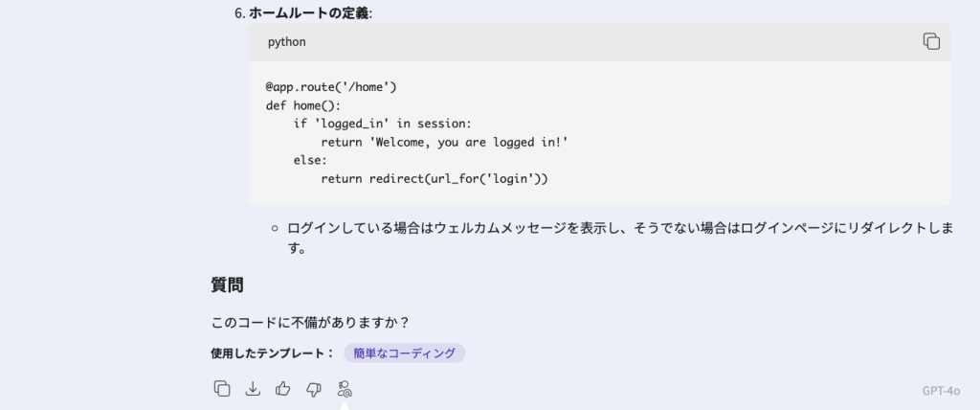Click the bullet explanation about ログイン redirect
980x410 pixels.
pyautogui.click(x=612, y=228)
